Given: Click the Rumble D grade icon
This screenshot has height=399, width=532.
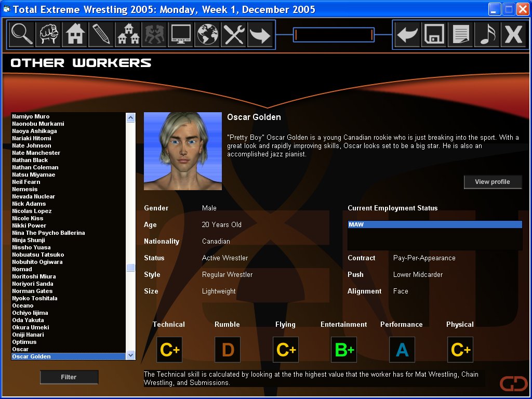Looking at the screenshot, I should coord(228,350).
